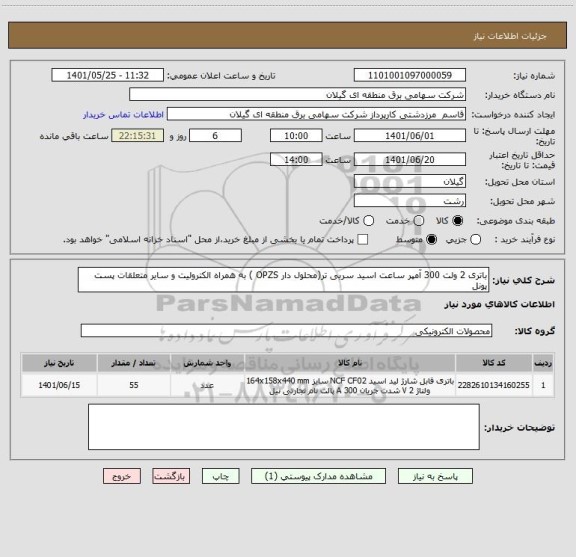The image size is (576, 557).
Task: Choose the جزیی purchase process option
Action: coord(476,240)
